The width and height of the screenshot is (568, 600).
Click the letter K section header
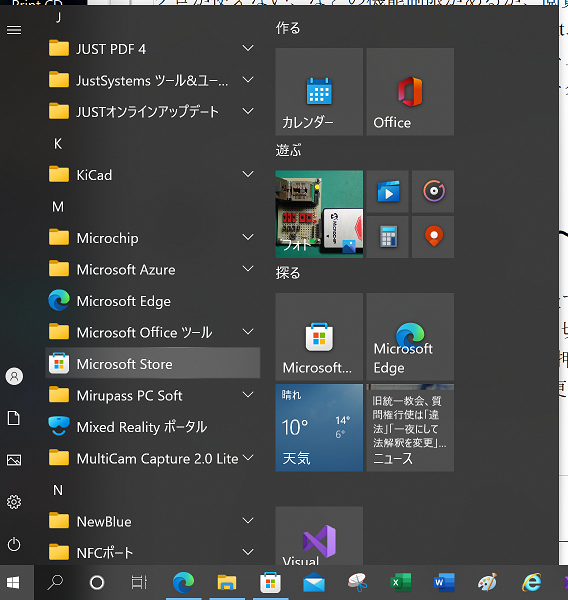point(58,144)
